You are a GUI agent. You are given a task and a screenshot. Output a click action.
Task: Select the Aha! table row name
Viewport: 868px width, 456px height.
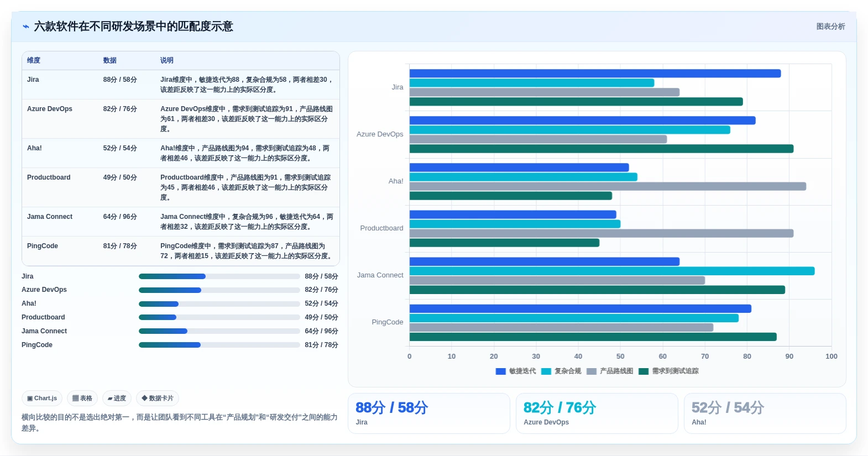coord(34,148)
